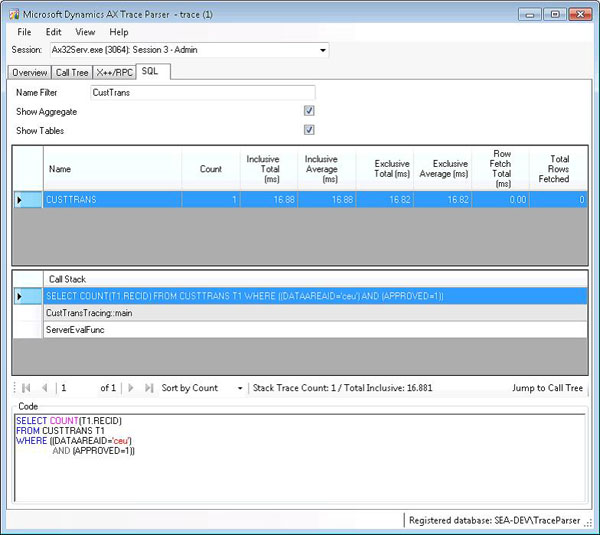This screenshot has width=600, height=535.
Task: Expand the Sort by Count dropdown
Action: [x=240, y=388]
